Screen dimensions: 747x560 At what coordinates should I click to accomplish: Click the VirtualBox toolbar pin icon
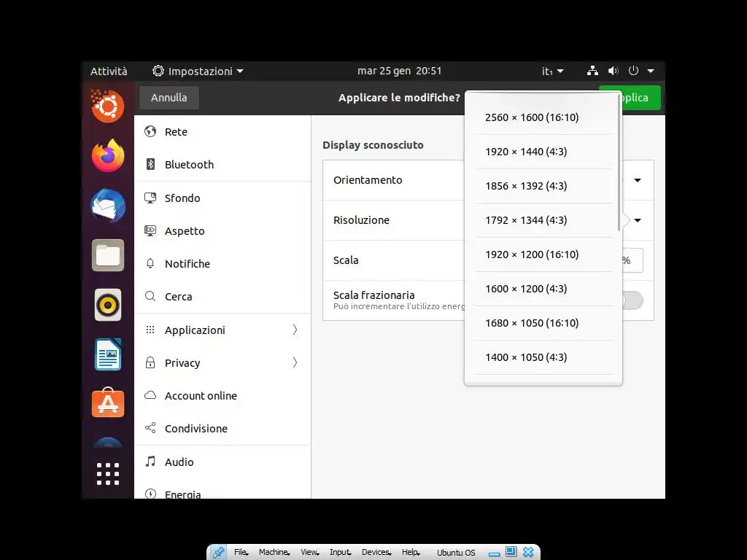(x=219, y=553)
